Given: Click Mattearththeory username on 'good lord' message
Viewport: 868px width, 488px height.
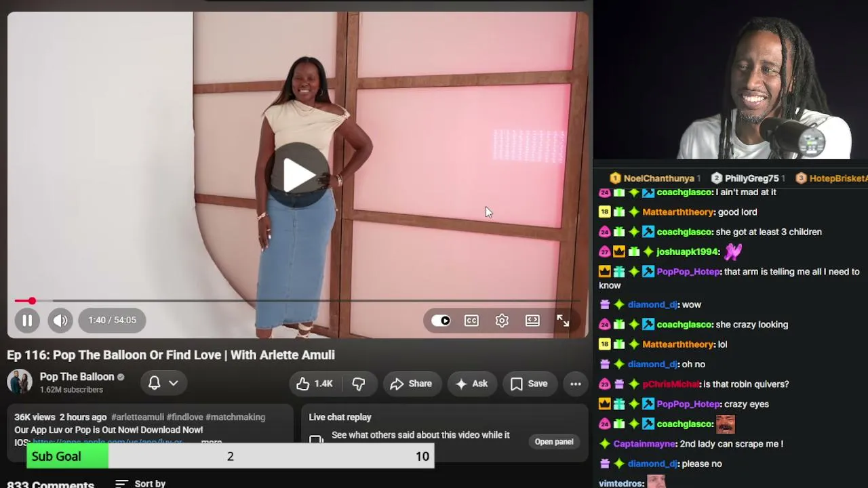Looking at the screenshot, I should pyautogui.click(x=677, y=212).
